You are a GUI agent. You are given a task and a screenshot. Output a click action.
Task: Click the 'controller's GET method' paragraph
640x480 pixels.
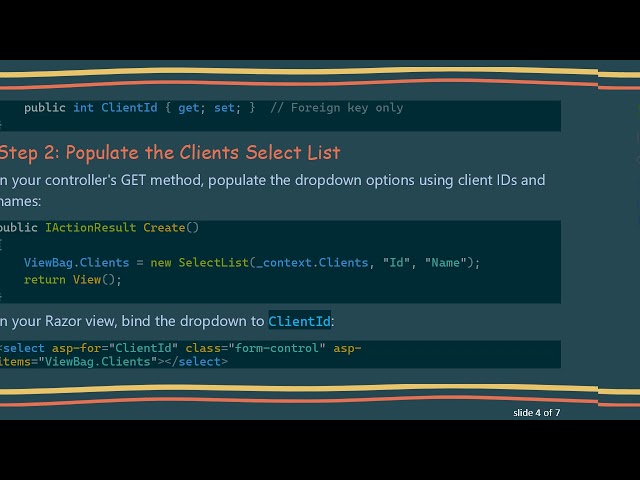tap(273, 190)
